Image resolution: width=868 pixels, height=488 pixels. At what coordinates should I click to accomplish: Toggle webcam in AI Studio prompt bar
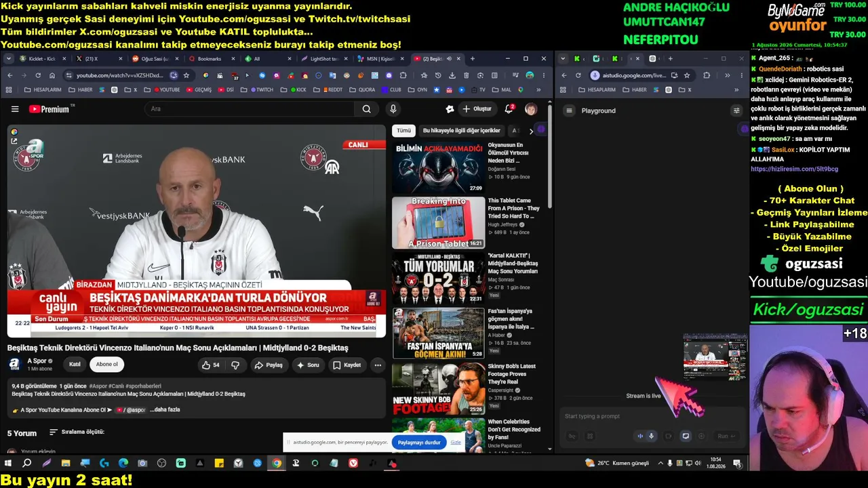[669, 436]
